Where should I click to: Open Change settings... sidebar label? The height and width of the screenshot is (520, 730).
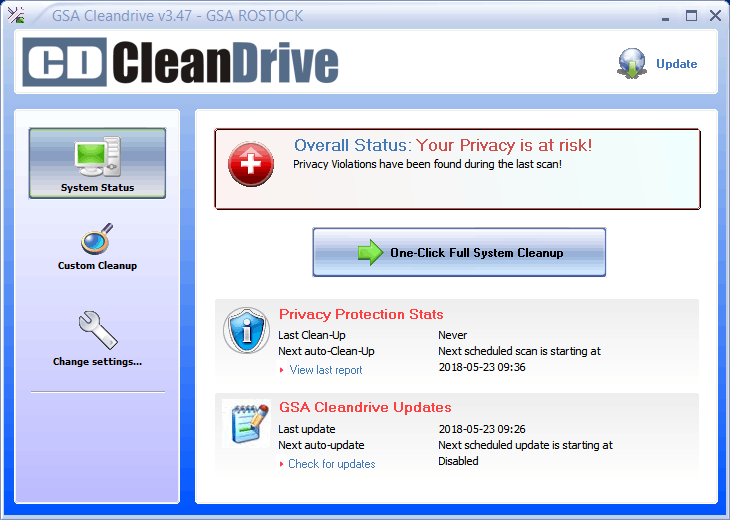[x=97, y=362]
